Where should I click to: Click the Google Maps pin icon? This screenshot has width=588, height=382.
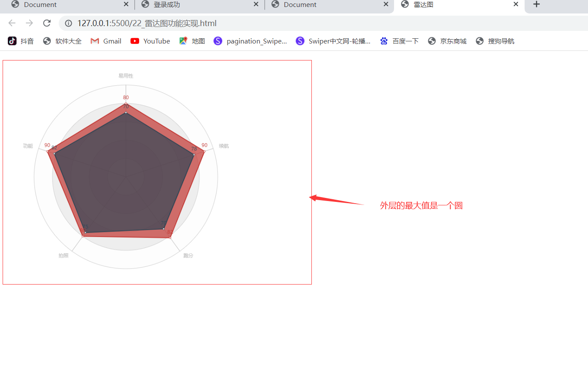point(184,41)
